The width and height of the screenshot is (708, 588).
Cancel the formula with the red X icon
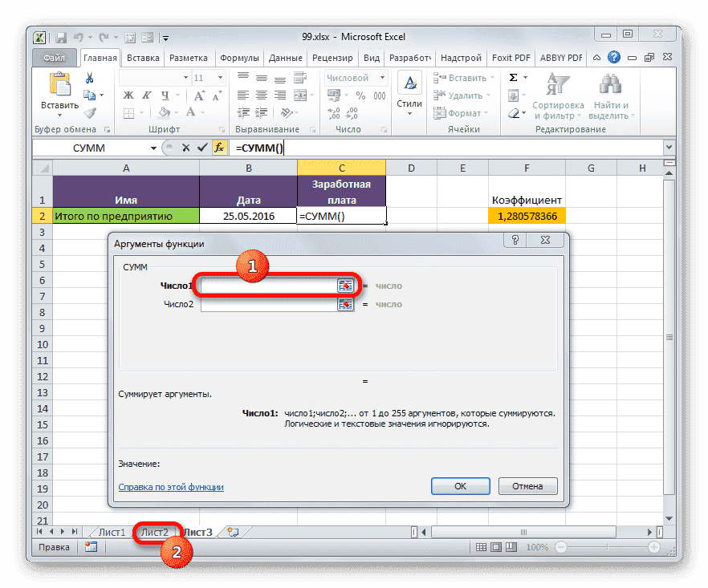pos(185,147)
